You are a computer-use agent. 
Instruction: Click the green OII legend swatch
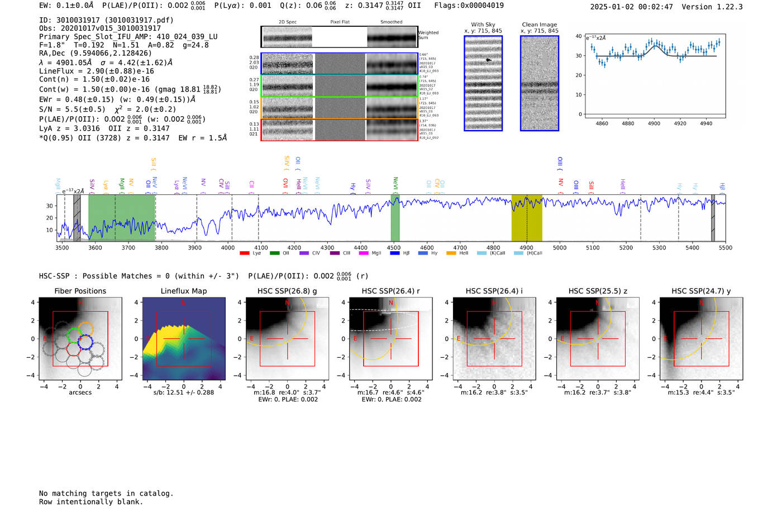point(274,253)
